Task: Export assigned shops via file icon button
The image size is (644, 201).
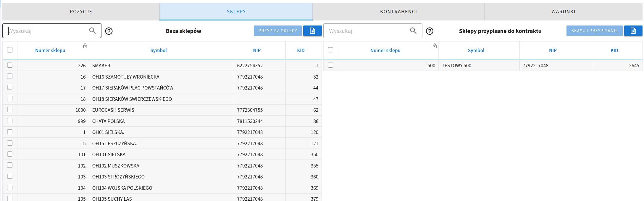Action: (x=633, y=31)
